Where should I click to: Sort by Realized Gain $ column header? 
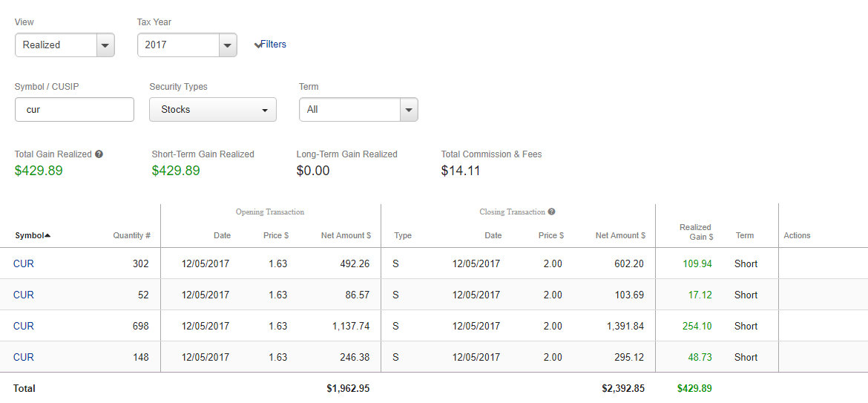tap(696, 232)
